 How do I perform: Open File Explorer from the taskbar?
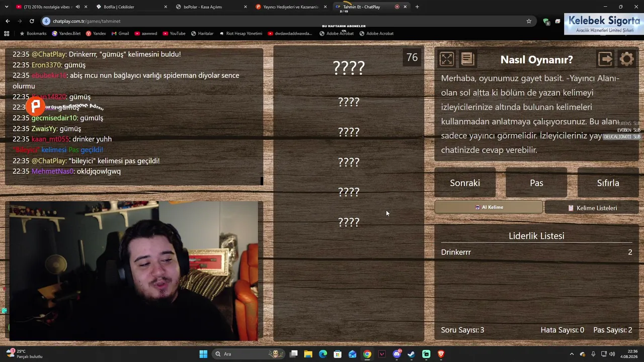tap(308, 354)
